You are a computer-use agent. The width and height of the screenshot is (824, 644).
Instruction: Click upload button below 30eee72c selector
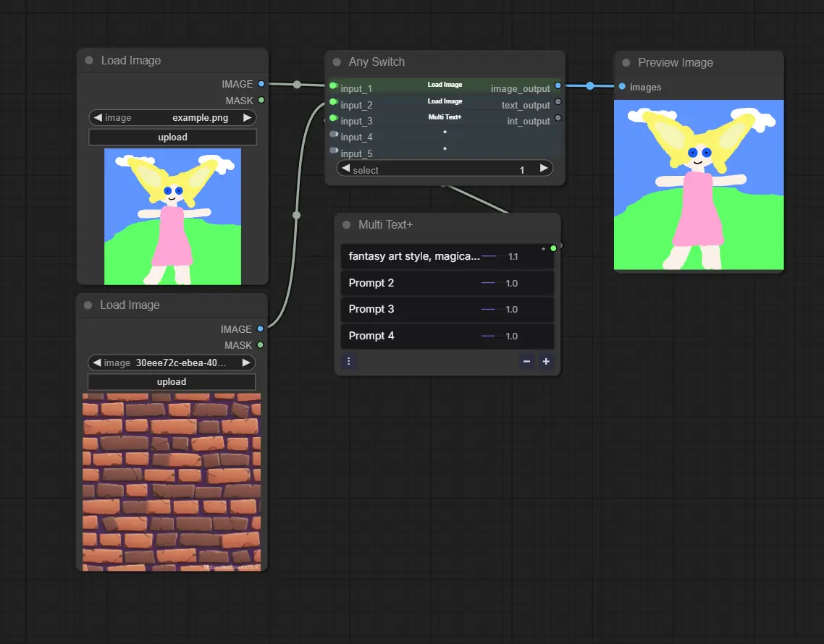pos(172,381)
